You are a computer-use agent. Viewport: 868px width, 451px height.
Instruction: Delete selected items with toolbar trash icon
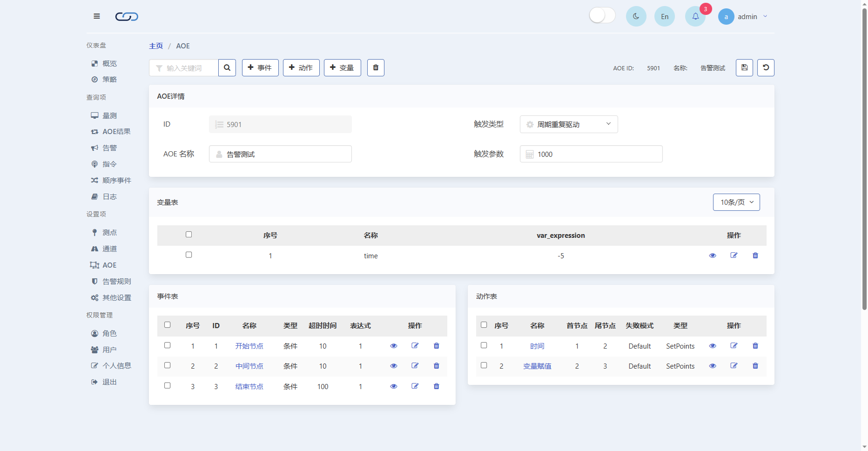pyautogui.click(x=376, y=67)
